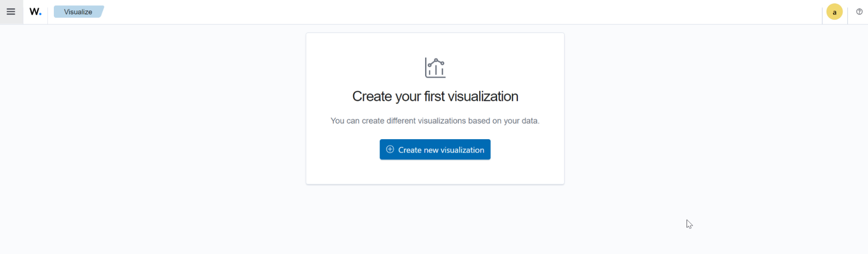
Task: Open the user avatar labeled 'a'
Action: pos(834,12)
